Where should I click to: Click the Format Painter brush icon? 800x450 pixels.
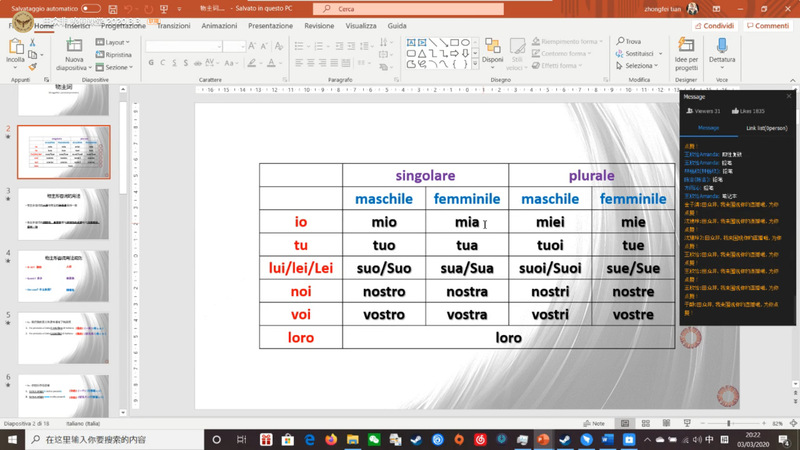33,66
